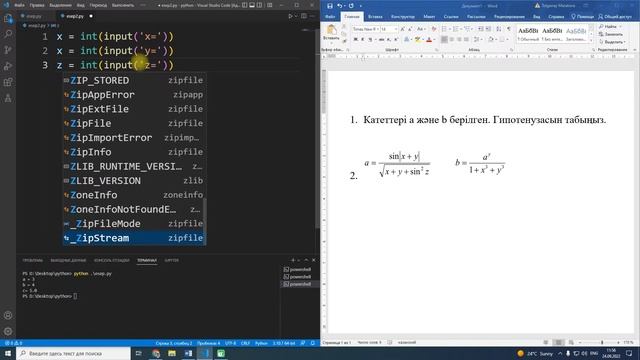Open the Change Case (Аа) dropdown
This screenshot has height=360, width=640.
pos(420,29)
